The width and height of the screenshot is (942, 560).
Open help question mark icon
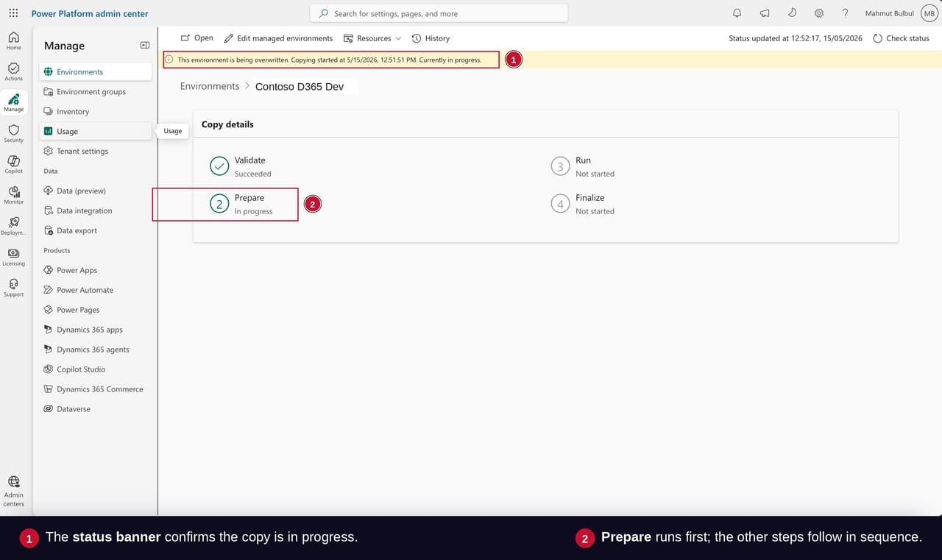click(x=846, y=13)
